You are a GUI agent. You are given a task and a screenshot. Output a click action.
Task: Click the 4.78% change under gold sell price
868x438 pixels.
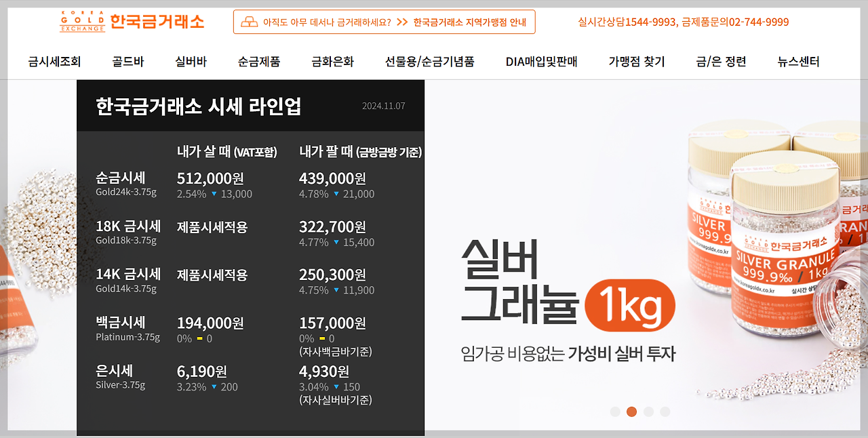(313, 194)
